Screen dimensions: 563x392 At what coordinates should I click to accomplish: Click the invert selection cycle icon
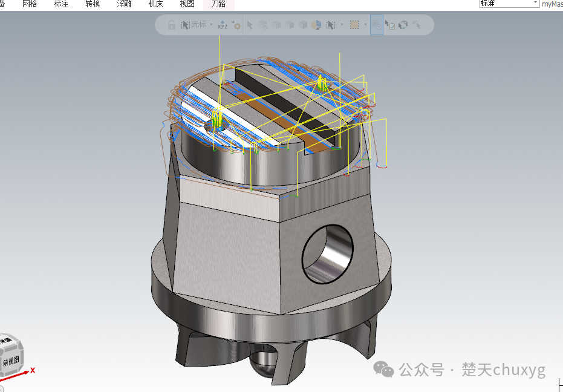pos(403,25)
